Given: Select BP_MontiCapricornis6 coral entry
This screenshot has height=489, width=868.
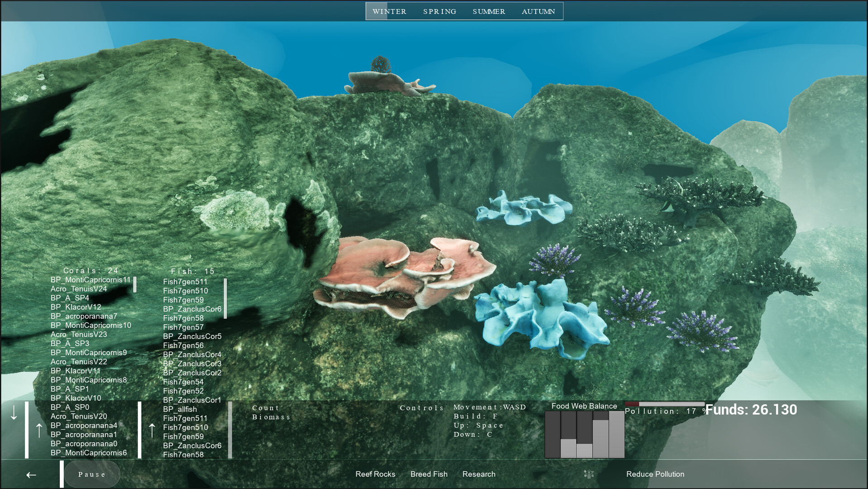Looking at the screenshot, I should click(89, 452).
